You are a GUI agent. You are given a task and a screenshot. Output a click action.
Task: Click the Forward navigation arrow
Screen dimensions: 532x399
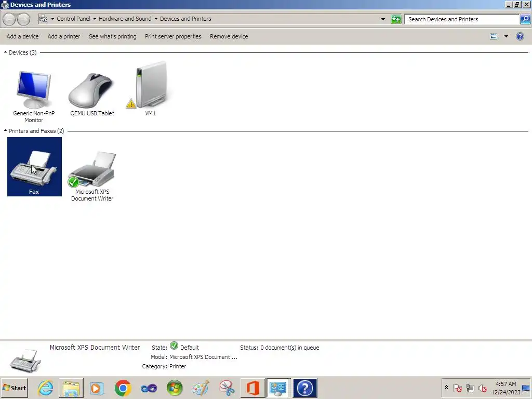(23, 19)
